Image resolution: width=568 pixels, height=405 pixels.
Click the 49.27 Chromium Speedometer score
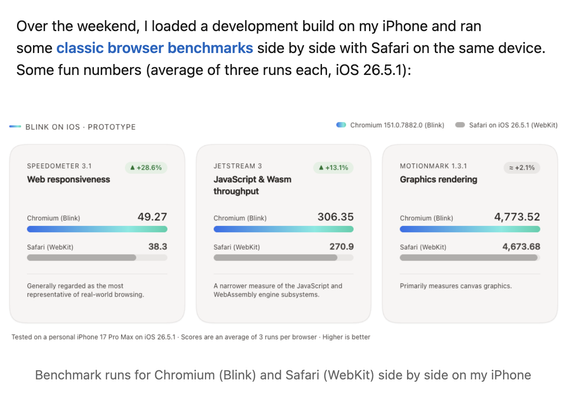pyautogui.click(x=152, y=217)
